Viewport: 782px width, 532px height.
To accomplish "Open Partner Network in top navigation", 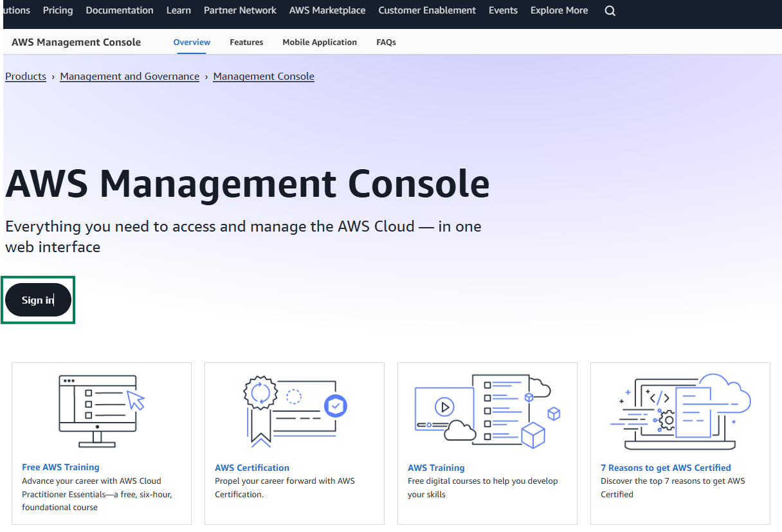I will (240, 10).
